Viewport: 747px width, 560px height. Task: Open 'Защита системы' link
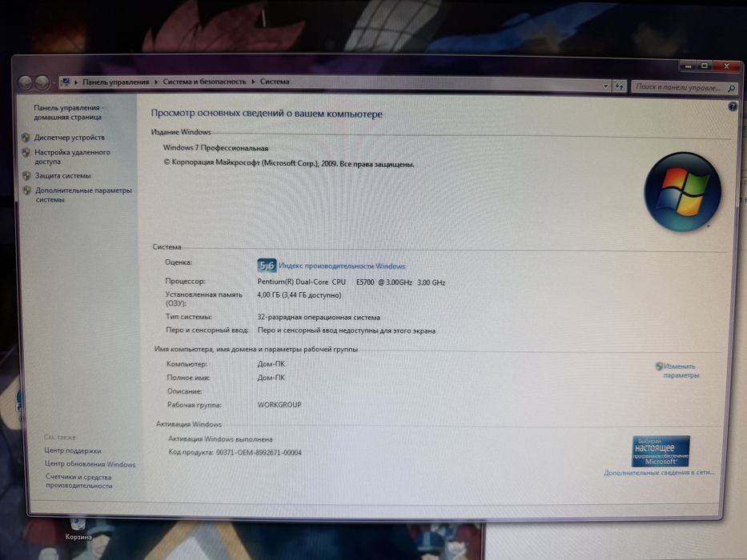tap(63, 176)
